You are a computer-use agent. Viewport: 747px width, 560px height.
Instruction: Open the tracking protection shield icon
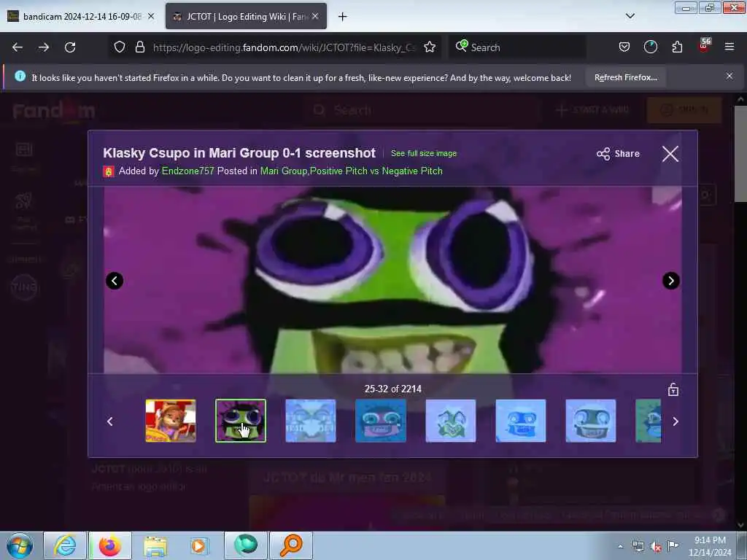click(120, 47)
